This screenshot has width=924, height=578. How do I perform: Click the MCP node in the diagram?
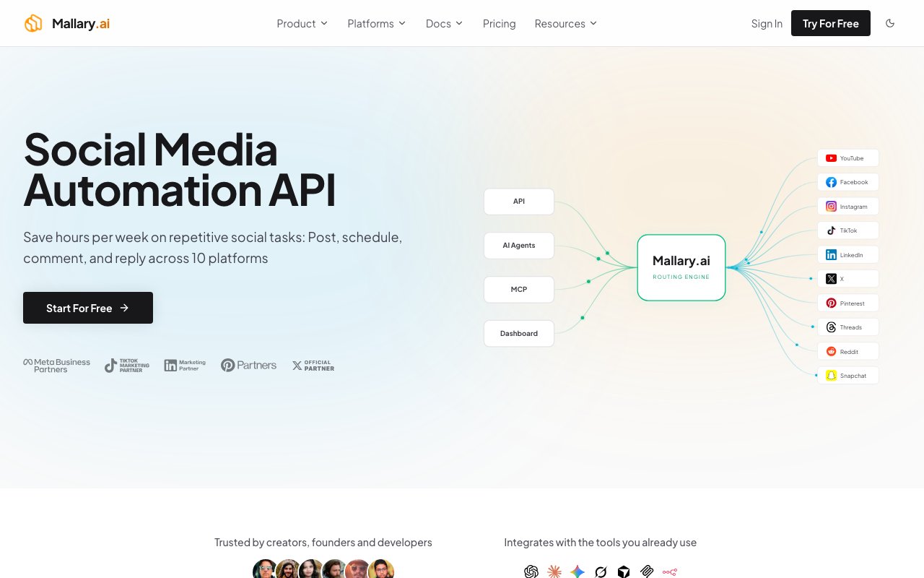[x=519, y=289]
